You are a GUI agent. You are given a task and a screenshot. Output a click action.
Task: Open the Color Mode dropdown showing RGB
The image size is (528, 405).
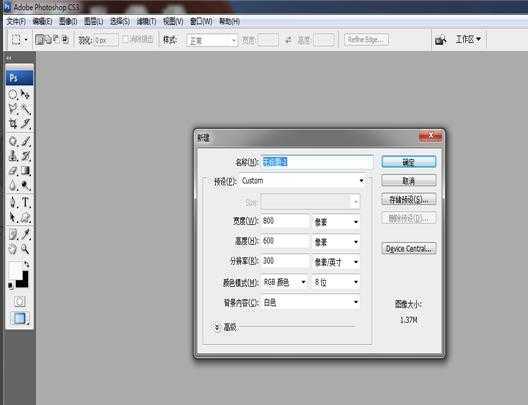[285, 282]
